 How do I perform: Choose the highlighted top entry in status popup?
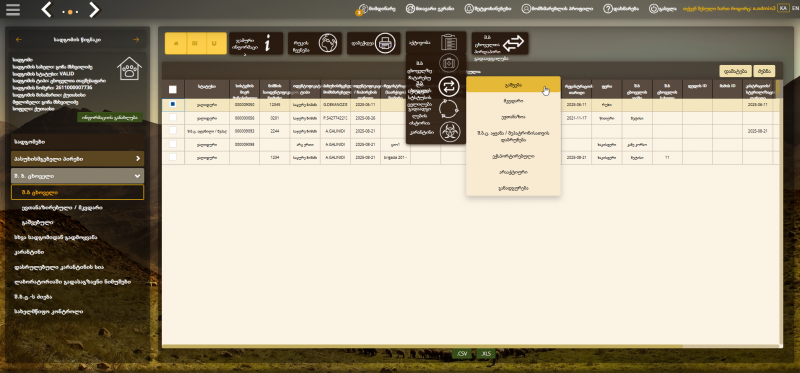(x=513, y=85)
